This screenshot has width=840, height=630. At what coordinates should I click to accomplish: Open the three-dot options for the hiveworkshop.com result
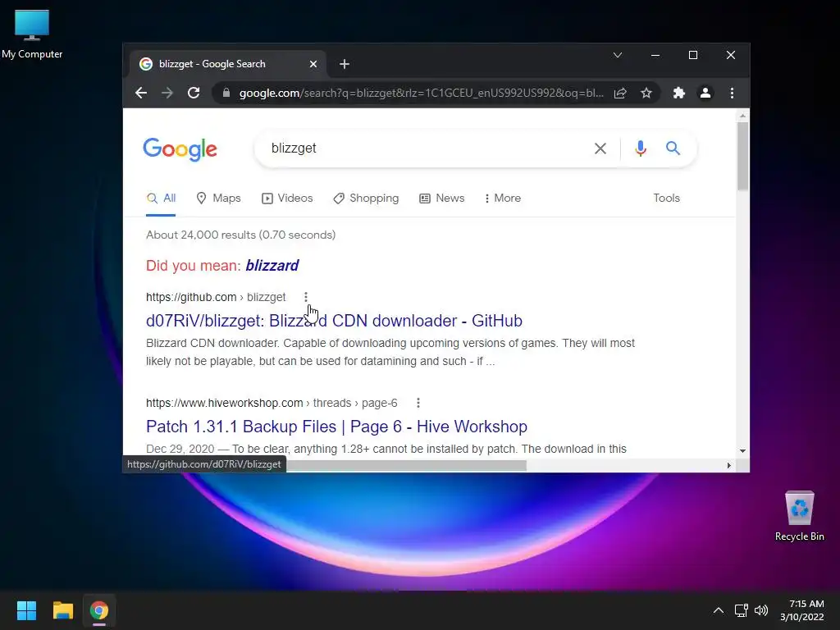(x=418, y=403)
